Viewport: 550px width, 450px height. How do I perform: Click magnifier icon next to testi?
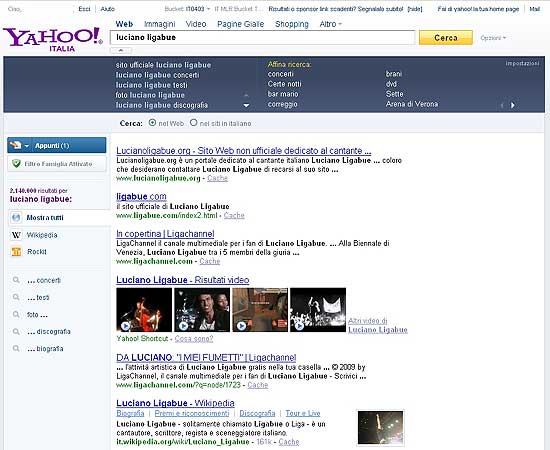(x=16, y=297)
